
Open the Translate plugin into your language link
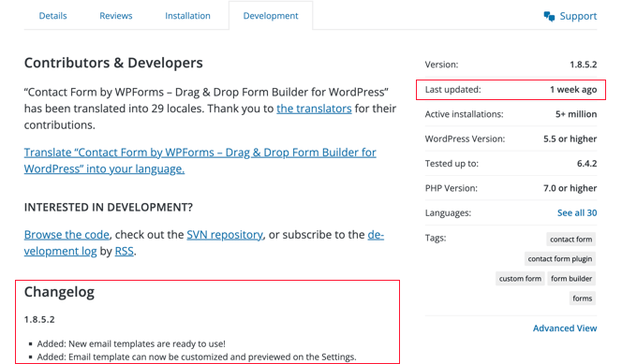click(x=200, y=161)
